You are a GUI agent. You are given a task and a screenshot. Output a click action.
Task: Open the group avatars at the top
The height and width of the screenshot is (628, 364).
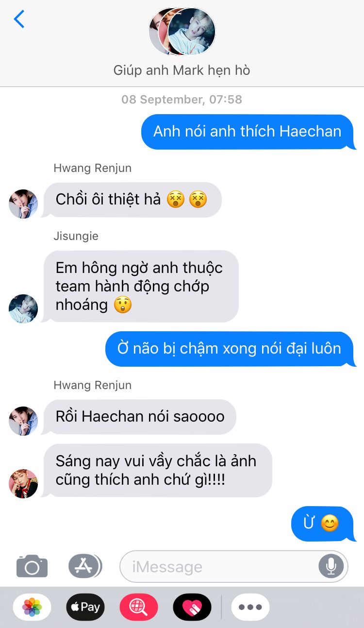(182, 32)
